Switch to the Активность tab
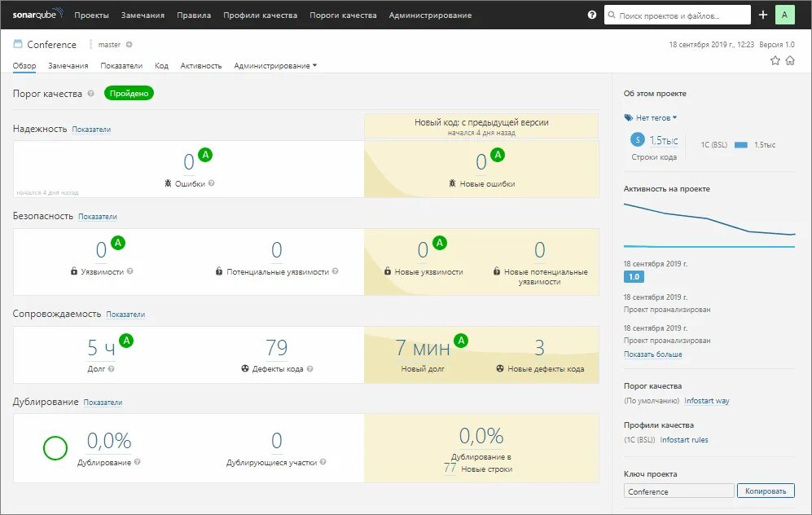Viewport: 812px width, 515px height. (x=201, y=66)
